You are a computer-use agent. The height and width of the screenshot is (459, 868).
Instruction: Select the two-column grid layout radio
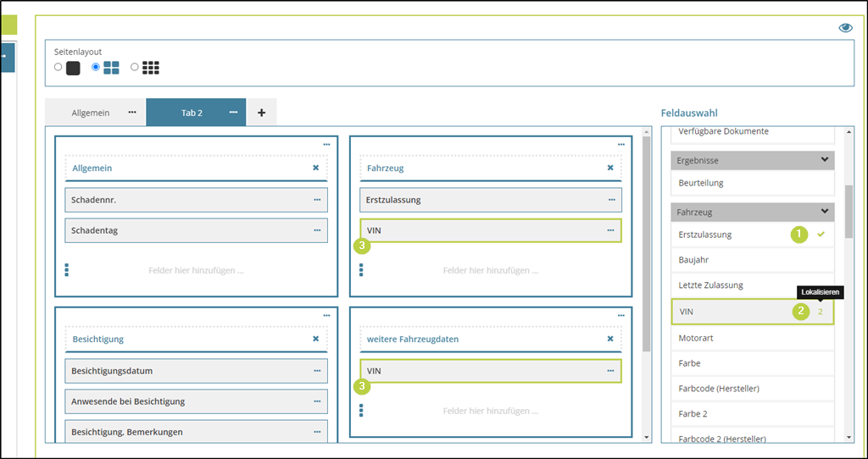click(x=96, y=67)
